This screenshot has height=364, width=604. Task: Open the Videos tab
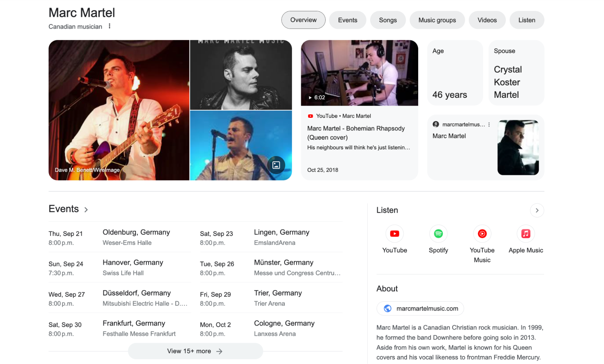[487, 20]
